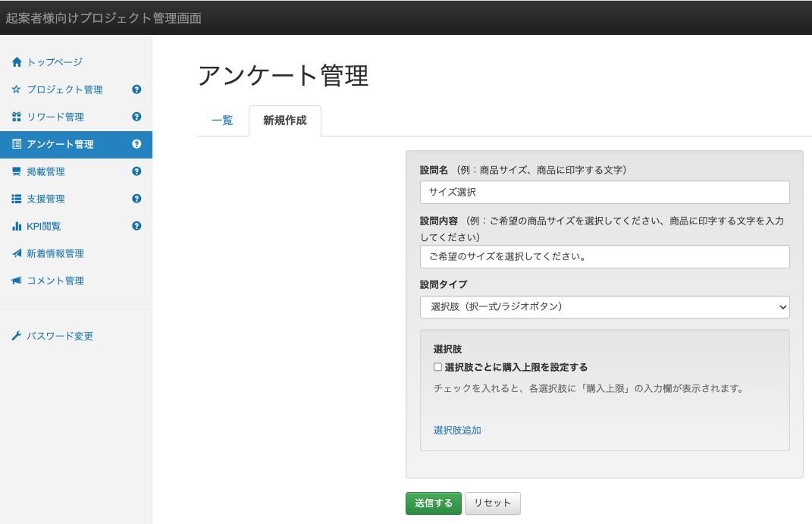The image size is (812, 524).
Task: Focus the 設問名 input field
Action: 605,192
